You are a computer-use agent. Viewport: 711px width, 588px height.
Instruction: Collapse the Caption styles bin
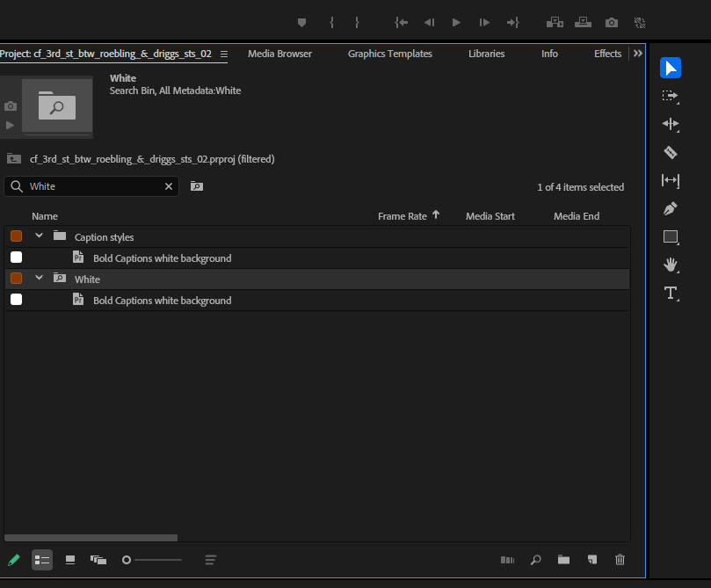click(x=39, y=236)
